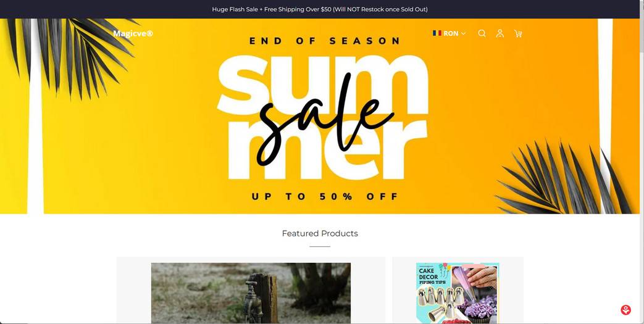Open the red floating widget icon
644x324 pixels.
(625, 310)
